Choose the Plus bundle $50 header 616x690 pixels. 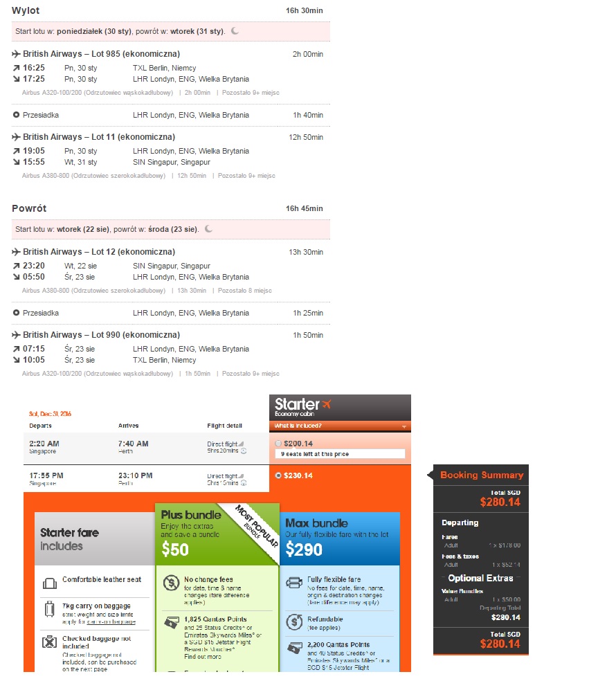[x=217, y=534]
